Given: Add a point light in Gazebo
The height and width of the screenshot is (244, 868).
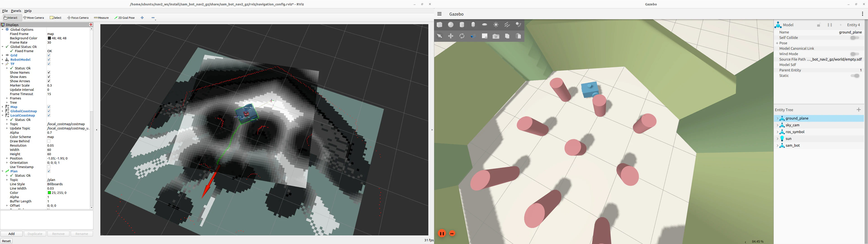Looking at the screenshot, I should point(496,25).
